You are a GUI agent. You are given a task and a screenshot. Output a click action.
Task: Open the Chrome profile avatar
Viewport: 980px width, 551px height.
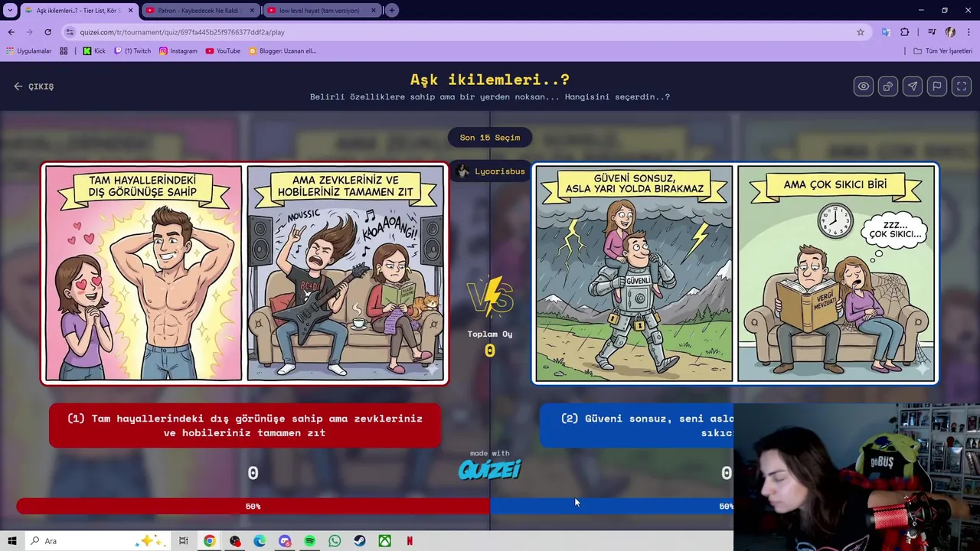click(950, 32)
